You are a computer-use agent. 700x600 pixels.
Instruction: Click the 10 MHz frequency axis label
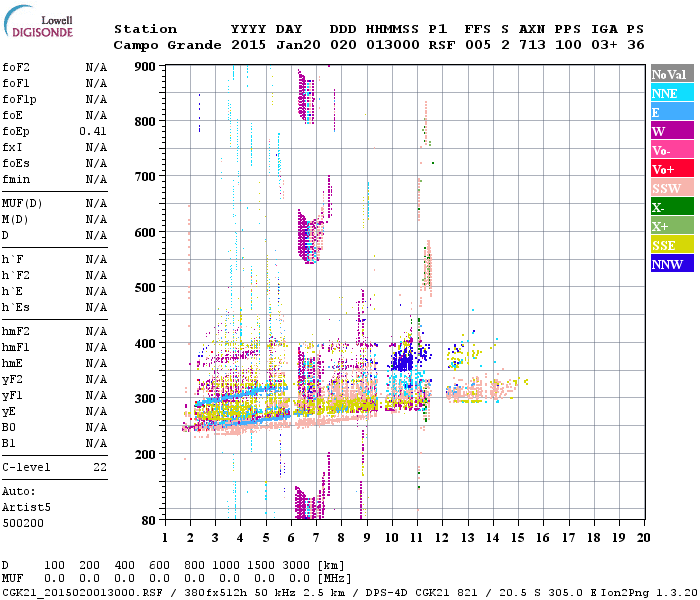[x=392, y=538]
